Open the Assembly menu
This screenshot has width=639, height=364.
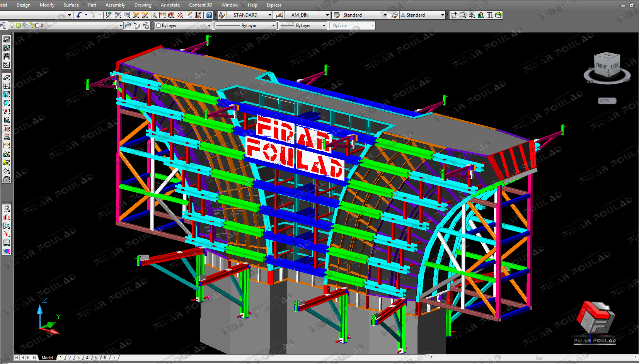point(115,5)
